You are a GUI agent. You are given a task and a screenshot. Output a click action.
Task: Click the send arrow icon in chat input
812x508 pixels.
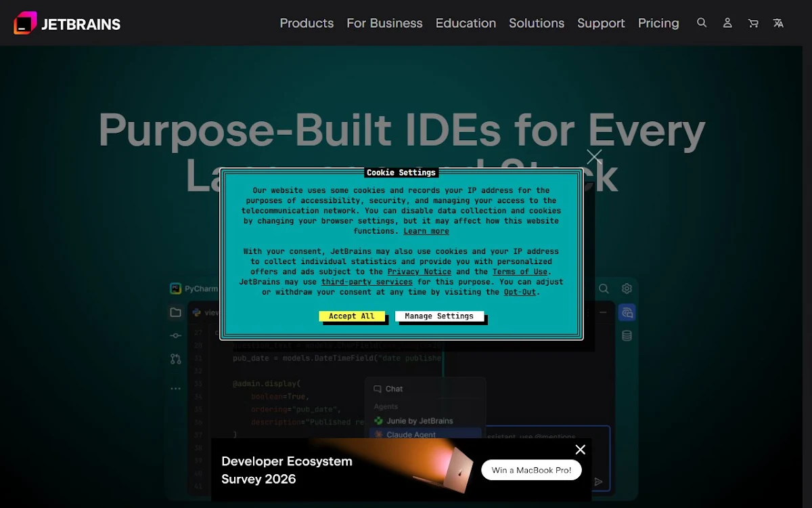pyautogui.click(x=598, y=482)
